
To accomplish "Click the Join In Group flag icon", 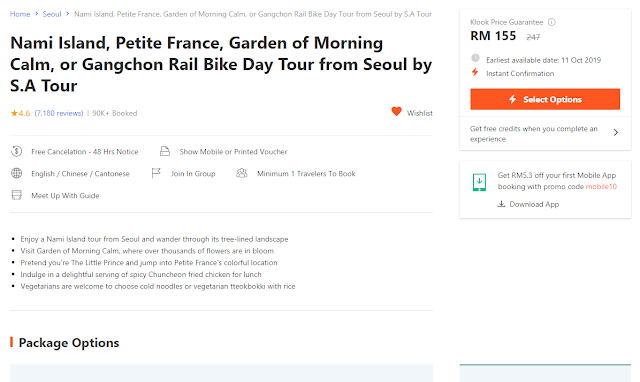I will click(156, 173).
